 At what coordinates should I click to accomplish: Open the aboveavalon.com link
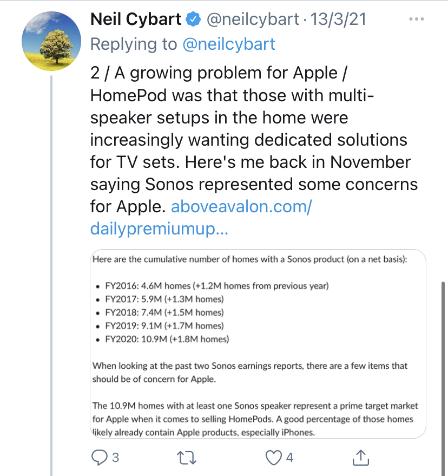pos(241,207)
